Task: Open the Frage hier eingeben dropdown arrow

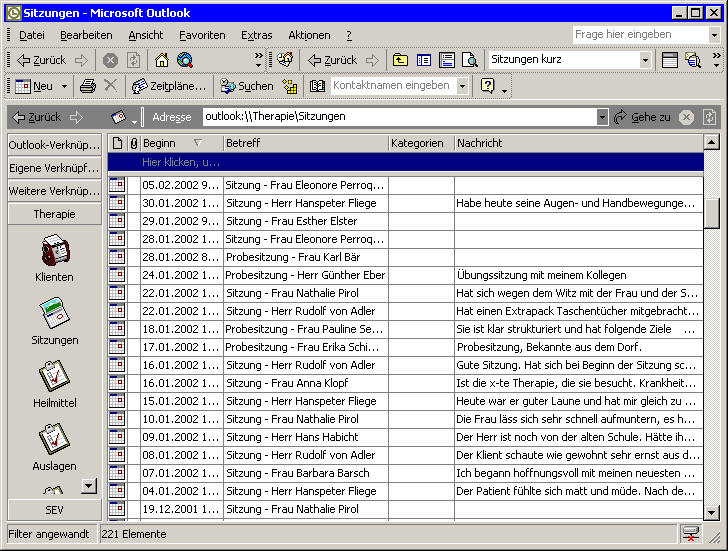Action: coord(715,35)
